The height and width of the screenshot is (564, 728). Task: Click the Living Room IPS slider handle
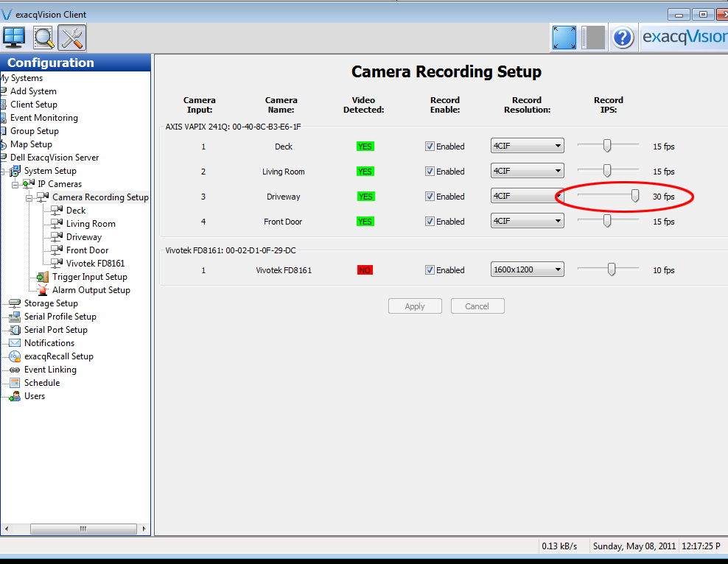[x=607, y=171]
